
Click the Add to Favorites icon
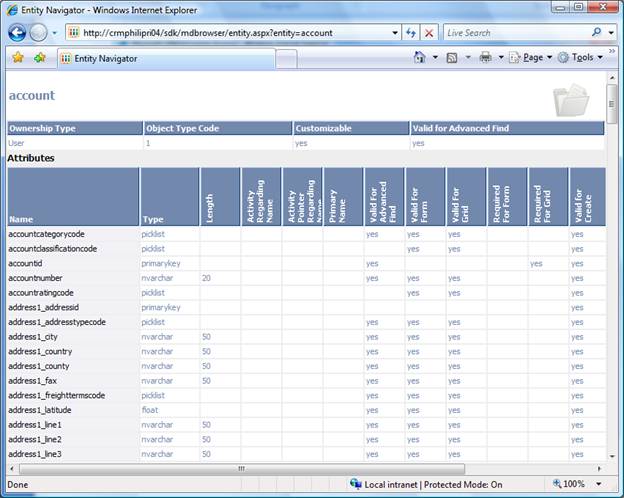click(40, 58)
